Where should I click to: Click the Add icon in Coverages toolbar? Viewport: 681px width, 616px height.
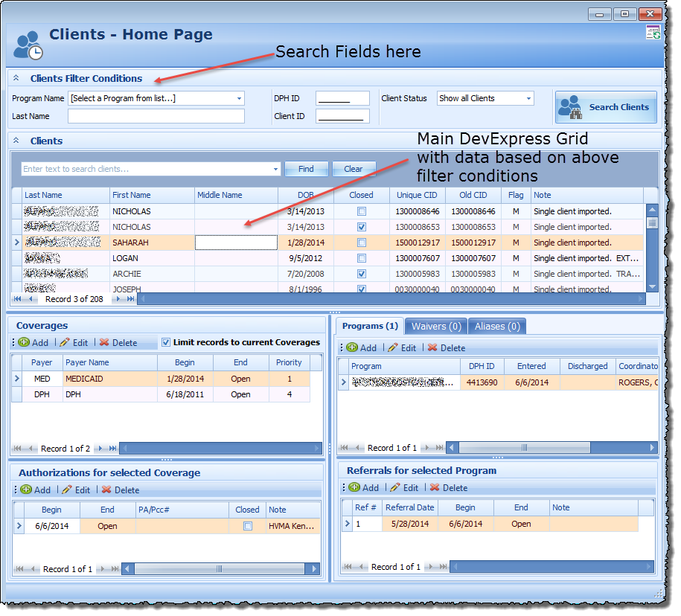[24, 343]
